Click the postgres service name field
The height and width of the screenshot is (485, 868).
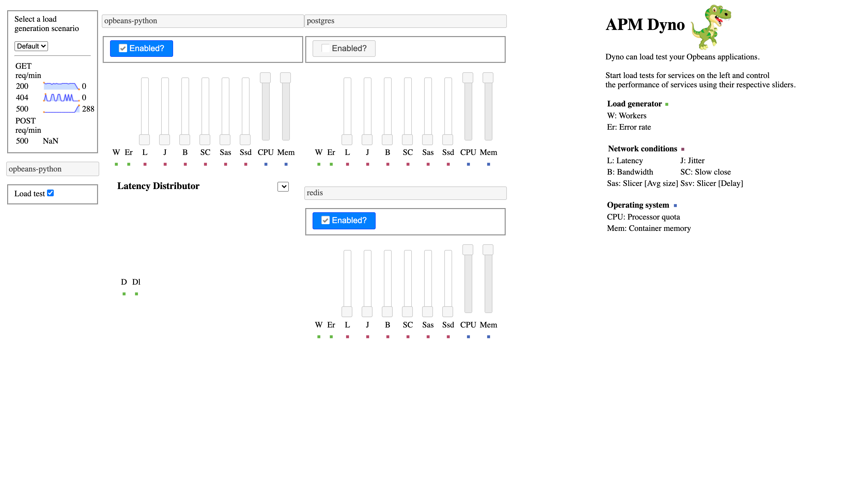pos(405,21)
